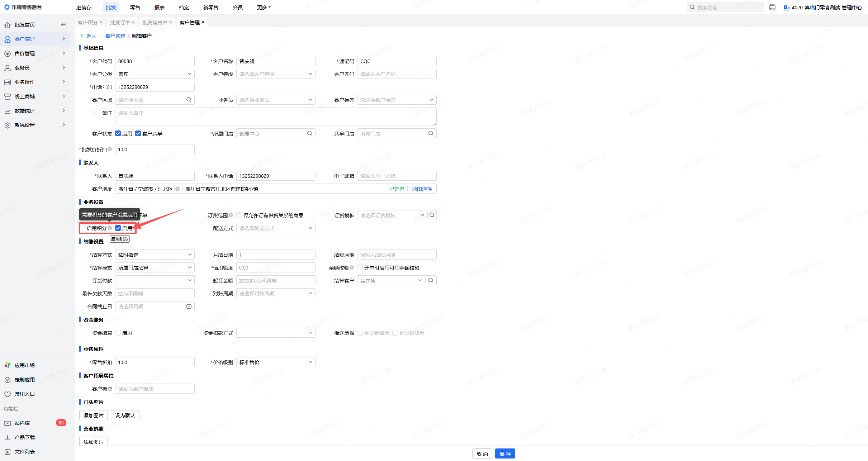Image resolution: width=868 pixels, height=461 pixels.
Task: Click the 保存 button
Action: pos(505,453)
